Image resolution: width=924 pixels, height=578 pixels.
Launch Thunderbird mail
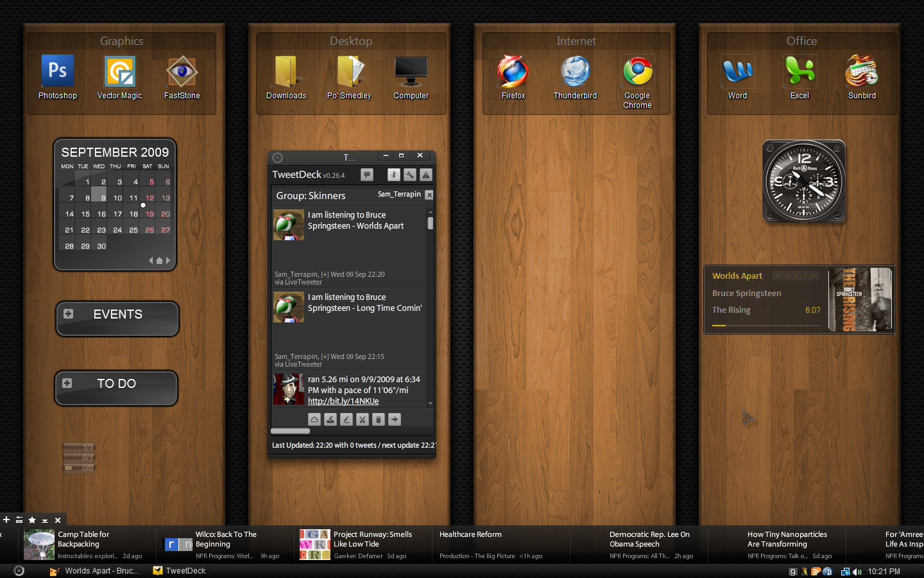(x=576, y=77)
